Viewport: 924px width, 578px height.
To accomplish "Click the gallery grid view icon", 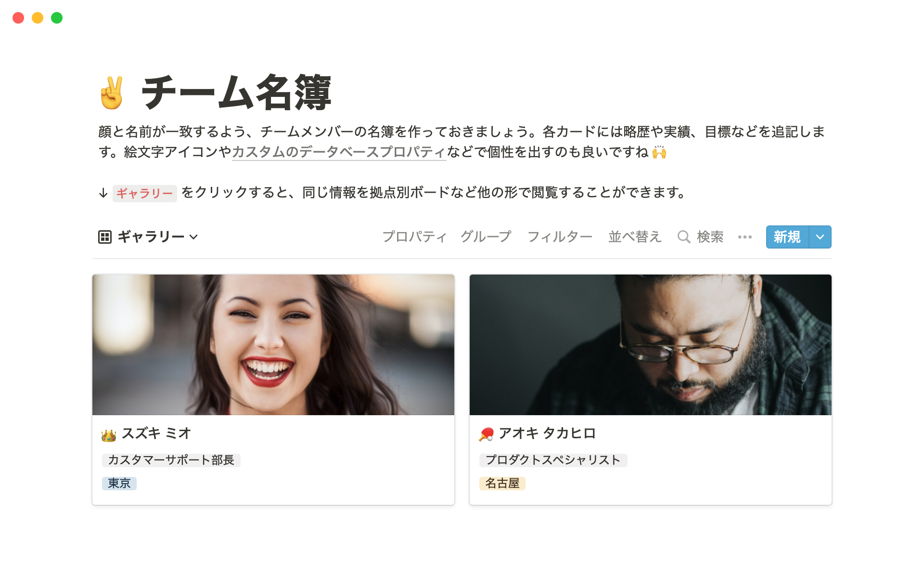I will (x=105, y=237).
